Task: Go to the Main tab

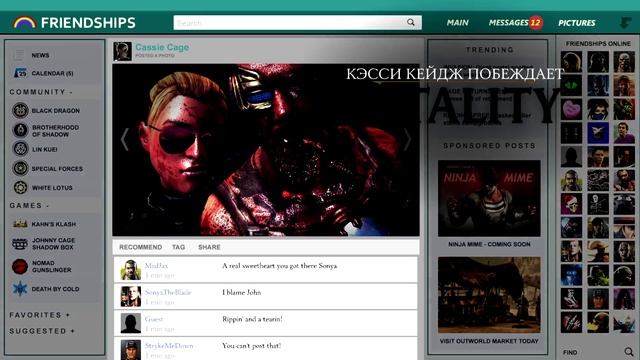Action: (x=458, y=23)
